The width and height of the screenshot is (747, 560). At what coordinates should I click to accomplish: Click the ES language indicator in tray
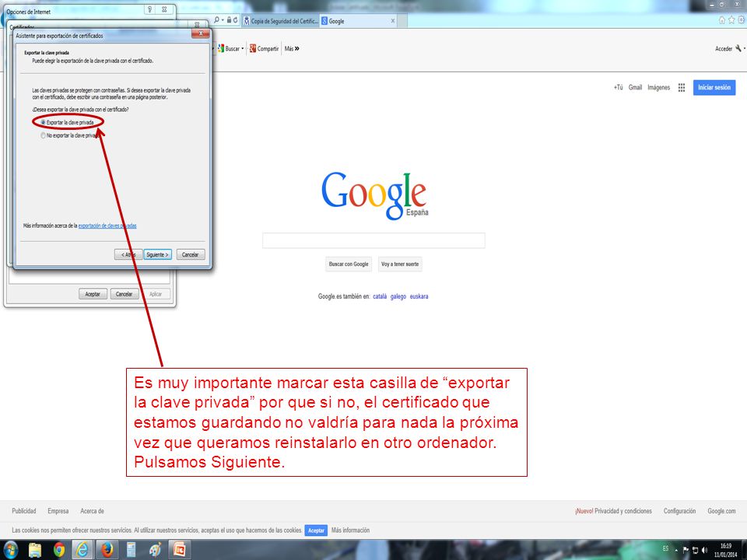[x=665, y=549]
